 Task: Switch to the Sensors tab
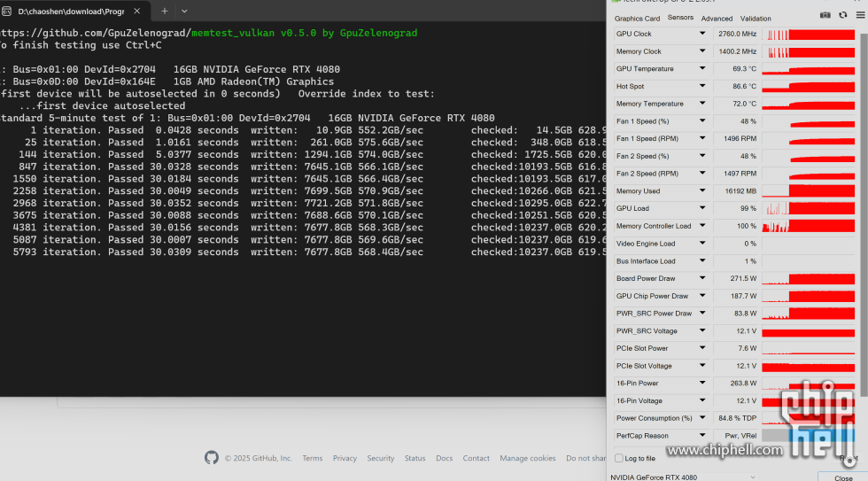tap(680, 18)
